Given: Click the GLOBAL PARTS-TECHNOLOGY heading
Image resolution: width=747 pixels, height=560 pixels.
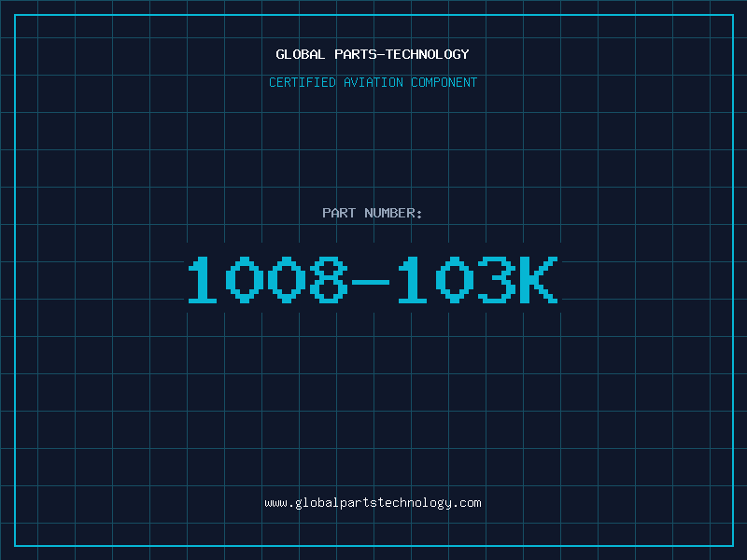Looking at the screenshot, I should pos(373,54).
